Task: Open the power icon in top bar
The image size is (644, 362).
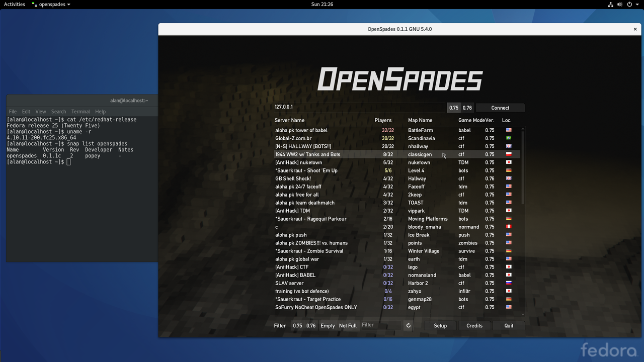Action: click(629, 4)
